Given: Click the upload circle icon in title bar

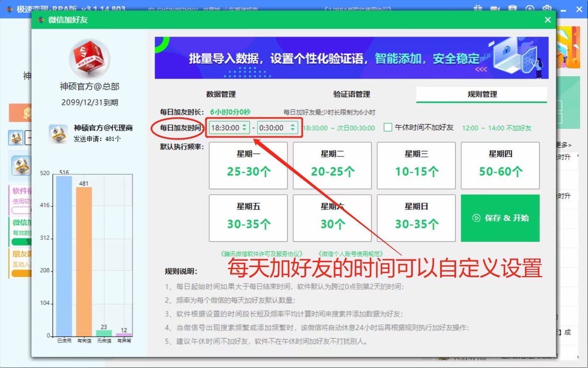Looking at the screenshot, I should (x=529, y=8).
